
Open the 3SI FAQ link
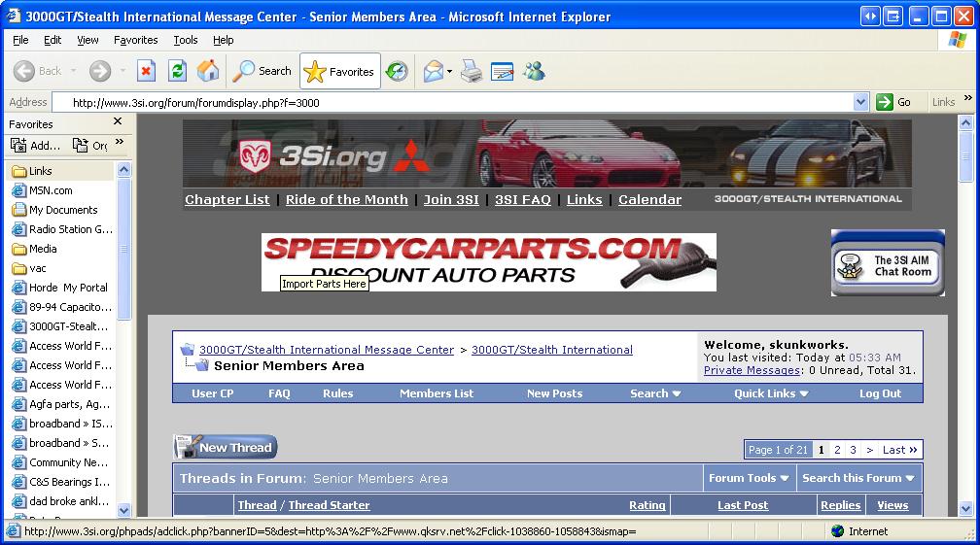point(522,200)
